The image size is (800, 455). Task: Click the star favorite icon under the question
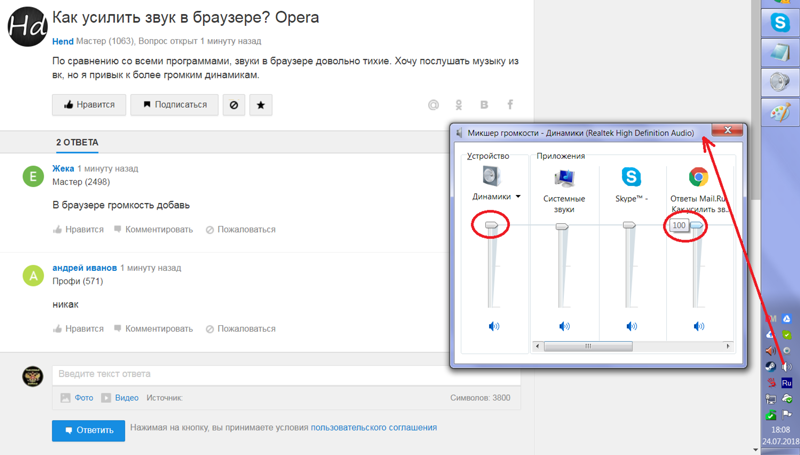click(x=260, y=104)
